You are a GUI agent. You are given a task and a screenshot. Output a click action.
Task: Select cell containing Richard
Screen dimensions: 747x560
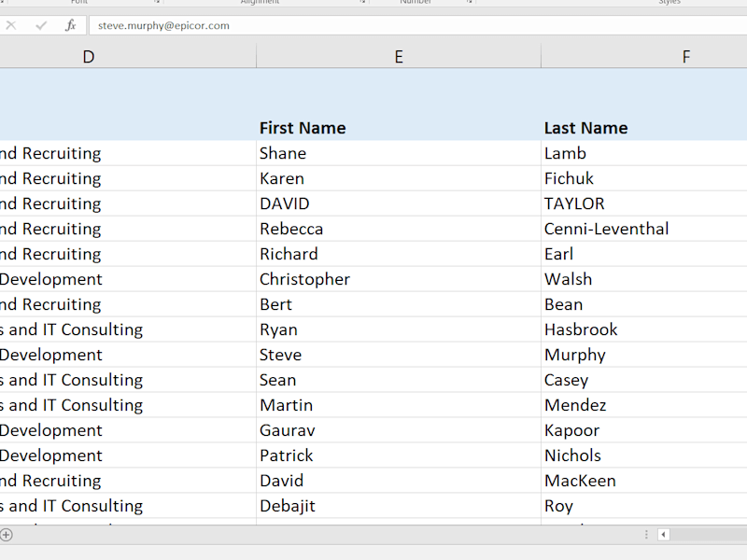pos(399,254)
